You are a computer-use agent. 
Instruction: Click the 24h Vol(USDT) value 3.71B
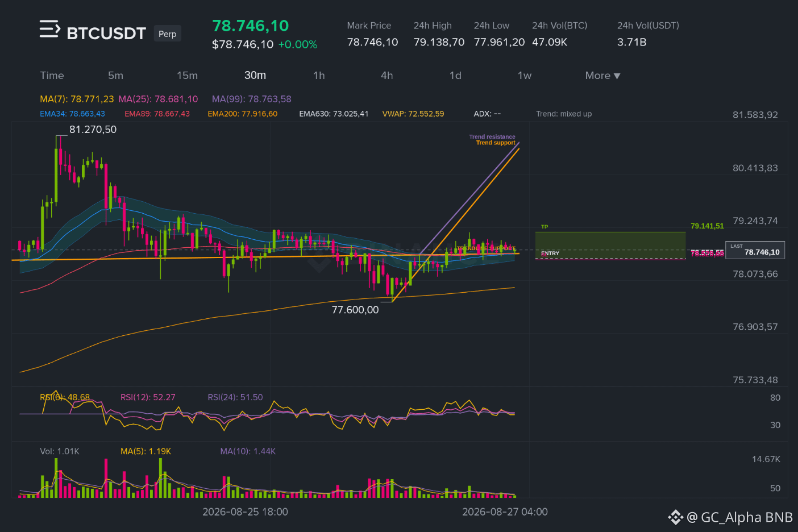pos(631,42)
